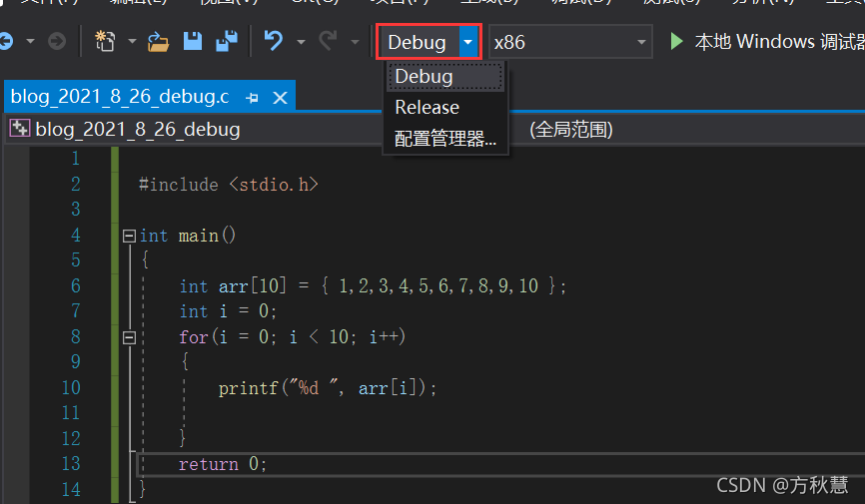865x504 pixels.
Task: Open the blog_2021_8_26_debug project scope dropdown
Action: tap(193, 130)
